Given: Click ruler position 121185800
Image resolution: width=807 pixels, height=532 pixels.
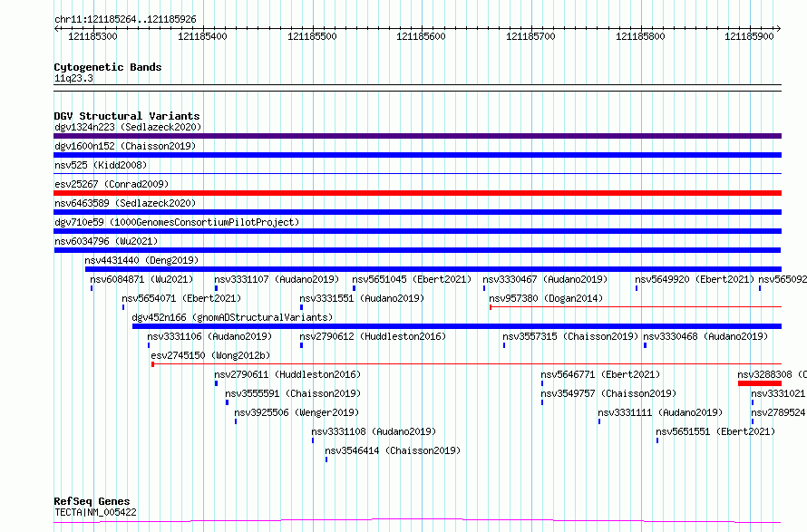Looking at the screenshot, I should point(640,36).
